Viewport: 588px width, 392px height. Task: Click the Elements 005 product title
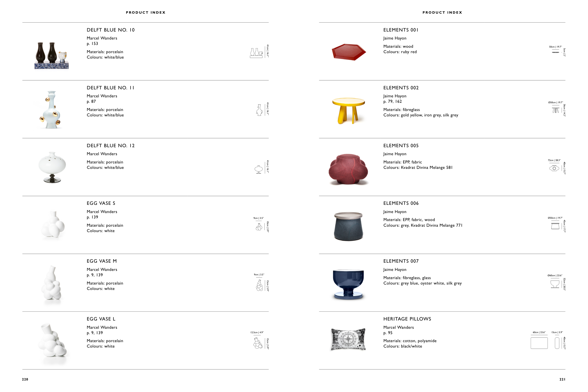[401, 146]
